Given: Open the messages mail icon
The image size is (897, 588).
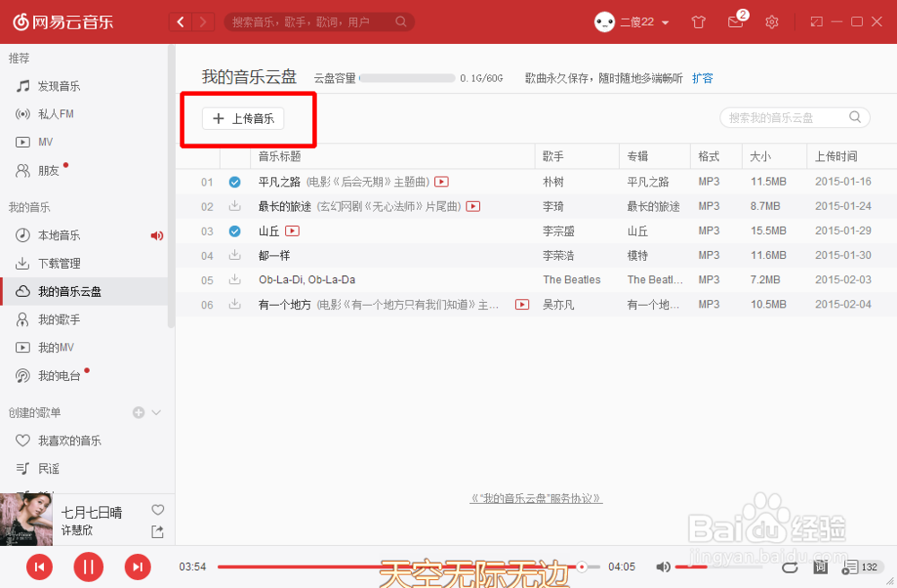Looking at the screenshot, I should point(736,22).
